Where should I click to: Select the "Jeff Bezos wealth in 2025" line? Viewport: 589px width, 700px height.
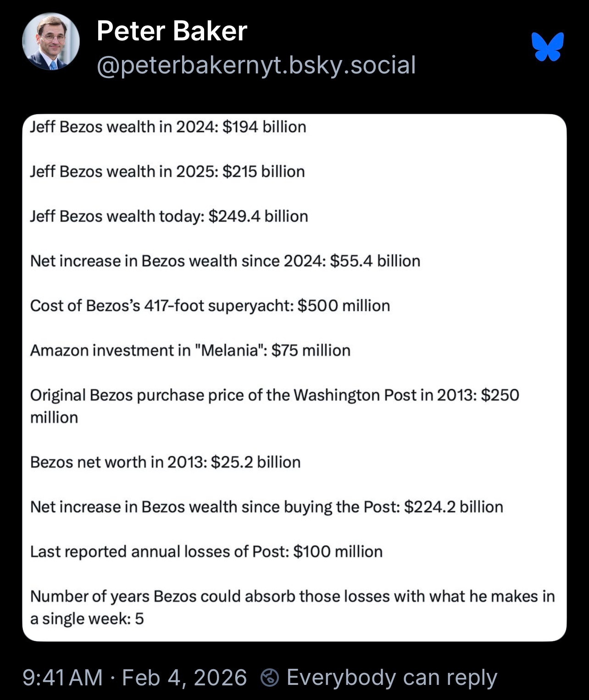(167, 172)
